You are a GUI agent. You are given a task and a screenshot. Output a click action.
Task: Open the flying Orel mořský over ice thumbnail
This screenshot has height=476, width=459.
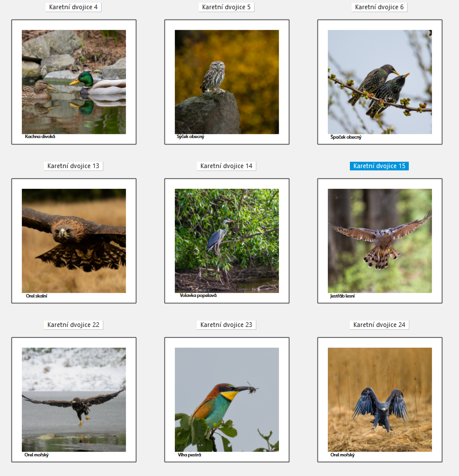click(x=74, y=400)
